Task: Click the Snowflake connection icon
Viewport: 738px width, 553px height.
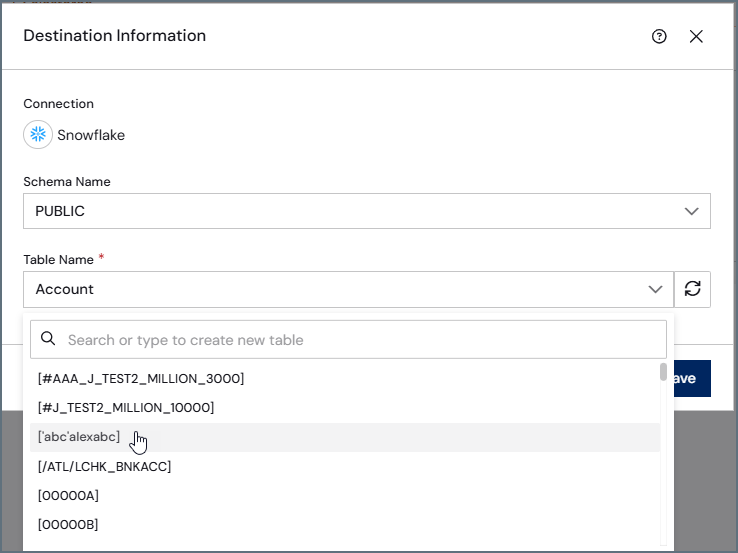Action: (x=38, y=135)
